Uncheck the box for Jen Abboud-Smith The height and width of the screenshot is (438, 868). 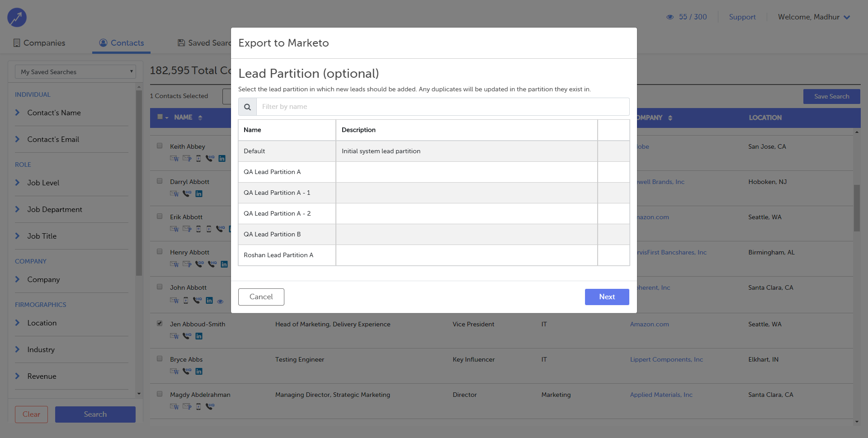[x=160, y=323]
